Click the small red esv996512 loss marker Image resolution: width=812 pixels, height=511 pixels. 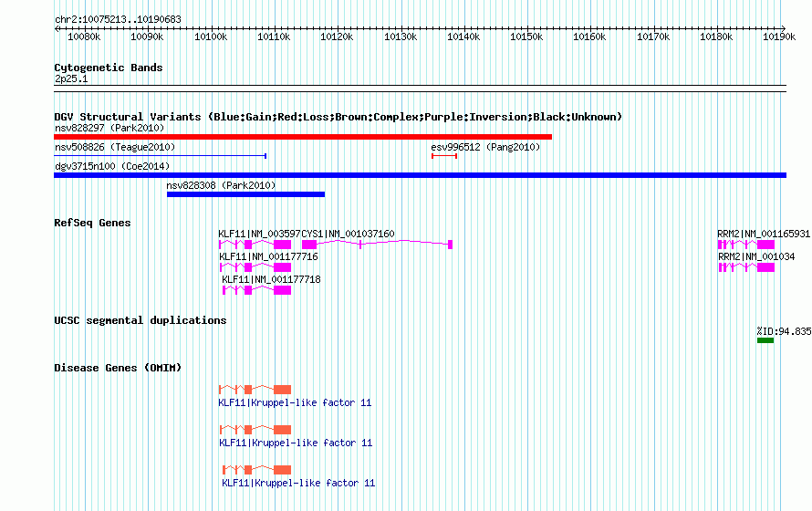[x=444, y=156]
